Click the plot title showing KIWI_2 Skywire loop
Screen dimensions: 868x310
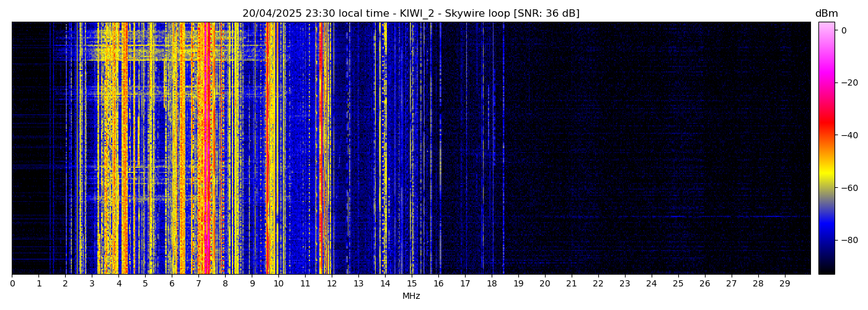click(410, 14)
